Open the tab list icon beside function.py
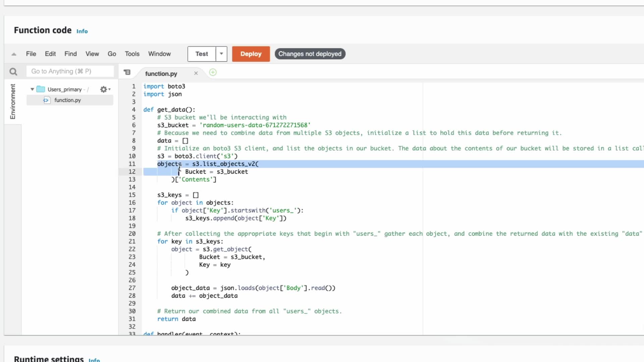644x362 pixels. (x=127, y=72)
